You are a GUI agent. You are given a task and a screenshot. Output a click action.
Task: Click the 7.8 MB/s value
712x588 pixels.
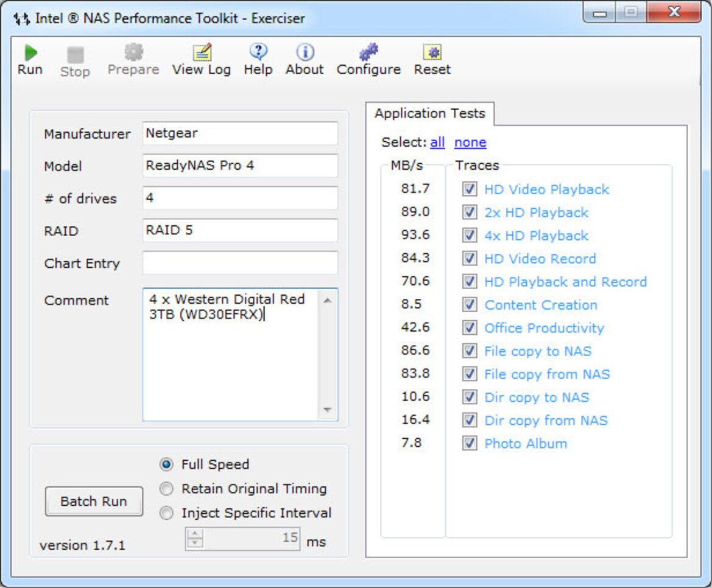pos(411,443)
